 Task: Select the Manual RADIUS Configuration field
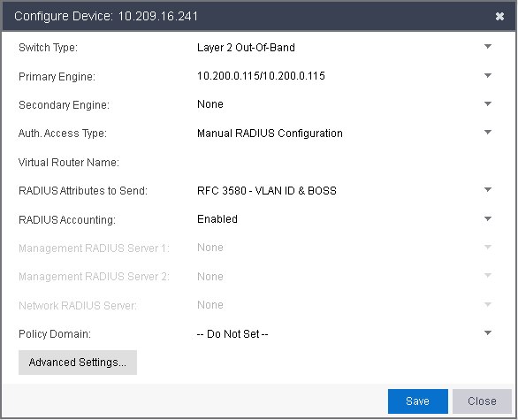click(x=344, y=134)
